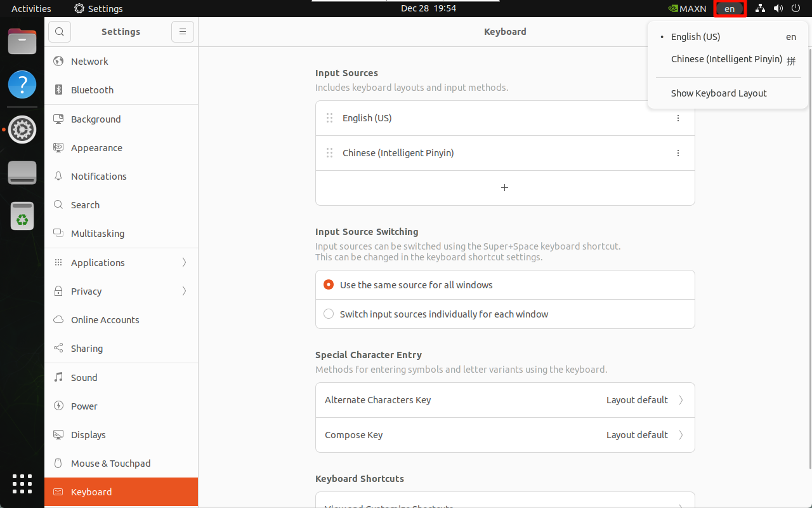Click the drag handle of English (US) row
The width and height of the screenshot is (812, 508).
[329, 118]
